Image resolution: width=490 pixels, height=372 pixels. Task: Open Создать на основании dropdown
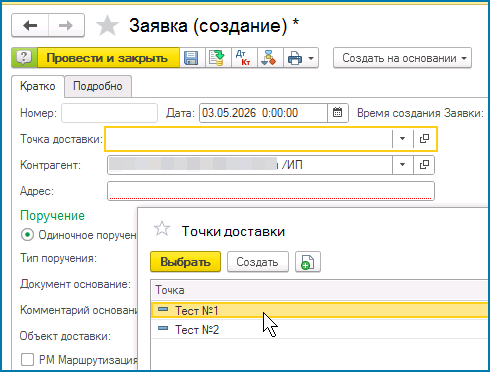point(402,58)
